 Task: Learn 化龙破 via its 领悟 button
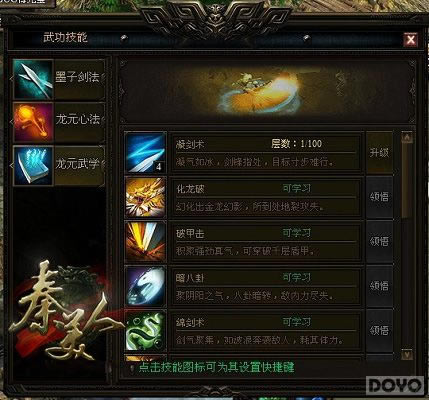[379, 197]
